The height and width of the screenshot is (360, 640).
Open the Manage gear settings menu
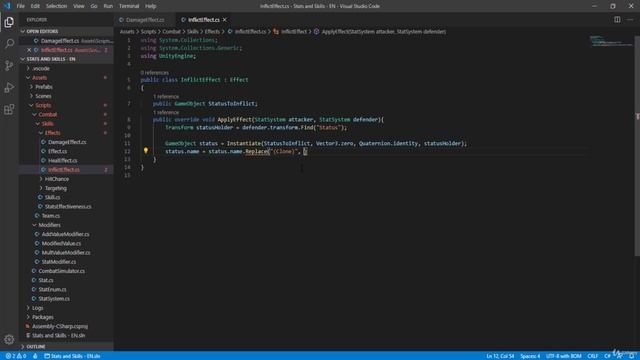[9, 340]
